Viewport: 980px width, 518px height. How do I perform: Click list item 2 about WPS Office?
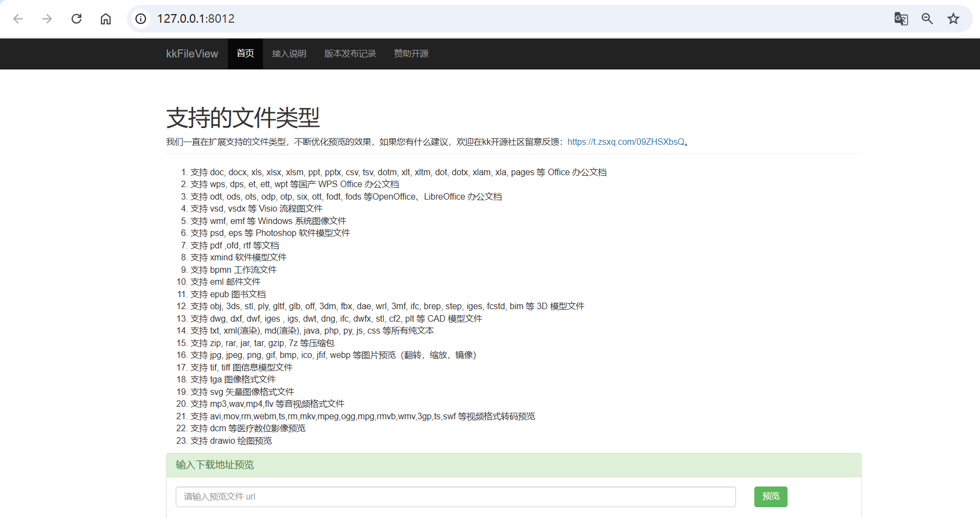click(x=294, y=184)
